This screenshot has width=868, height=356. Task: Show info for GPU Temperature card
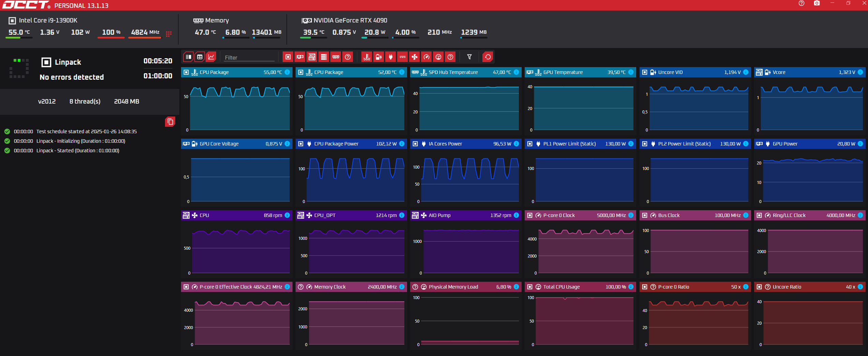(x=631, y=72)
